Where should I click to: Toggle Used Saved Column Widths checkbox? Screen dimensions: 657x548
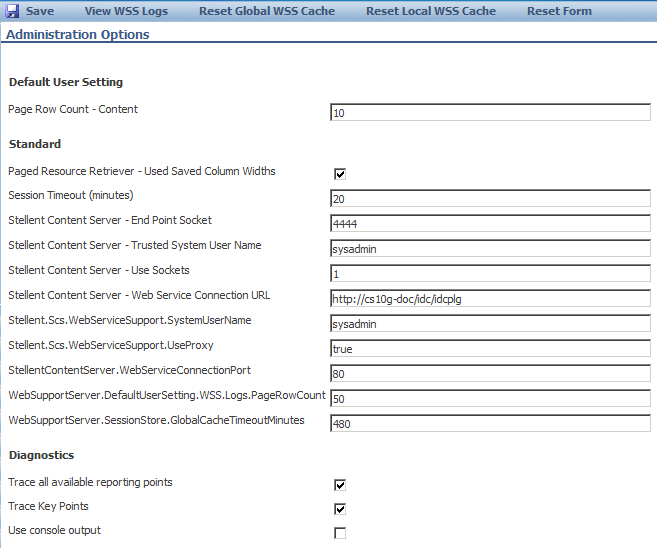coord(340,174)
